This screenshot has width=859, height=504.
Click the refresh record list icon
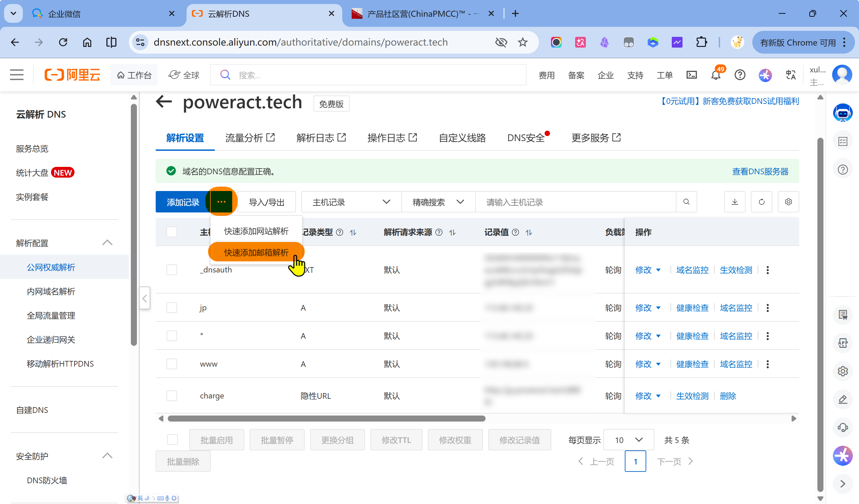point(761,202)
